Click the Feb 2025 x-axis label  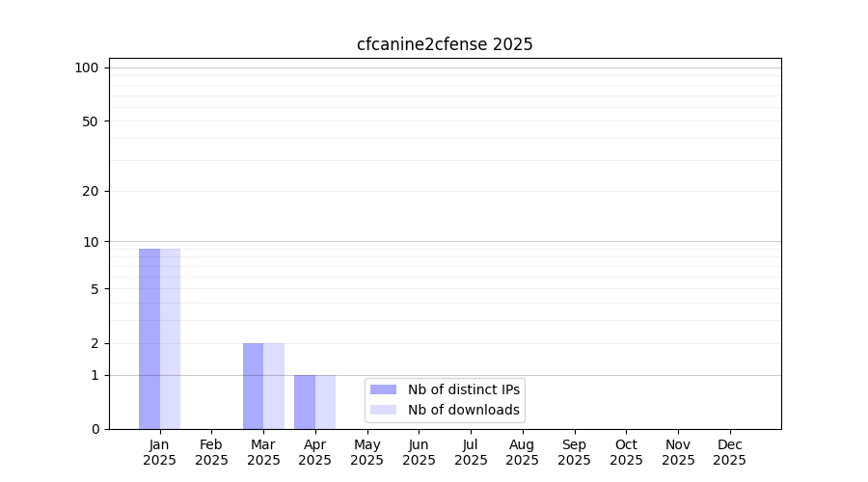coord(211,452)
